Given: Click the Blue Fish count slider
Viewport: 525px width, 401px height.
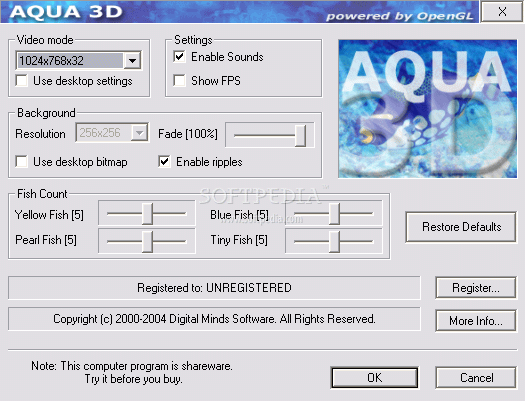Looking at the screenshot, I should (x=333, y=213).
